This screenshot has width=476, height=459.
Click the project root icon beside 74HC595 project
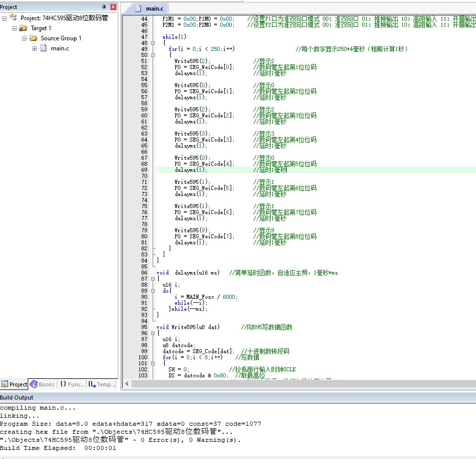click(13, 18)
